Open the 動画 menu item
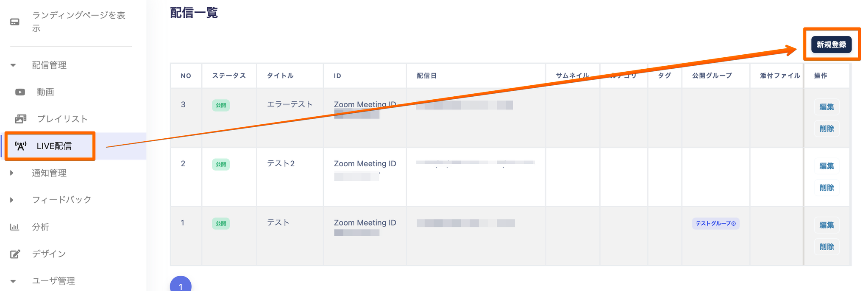868x291 pixels. pos(45,92)
